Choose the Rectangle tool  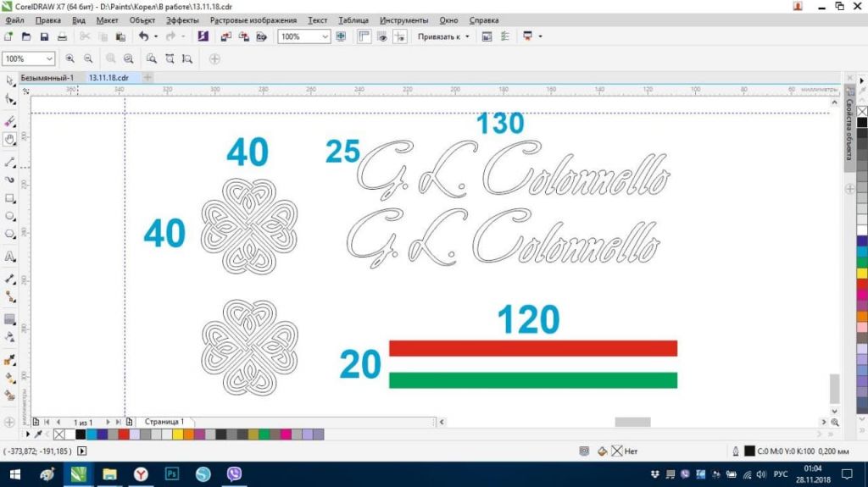pos(9,199)
